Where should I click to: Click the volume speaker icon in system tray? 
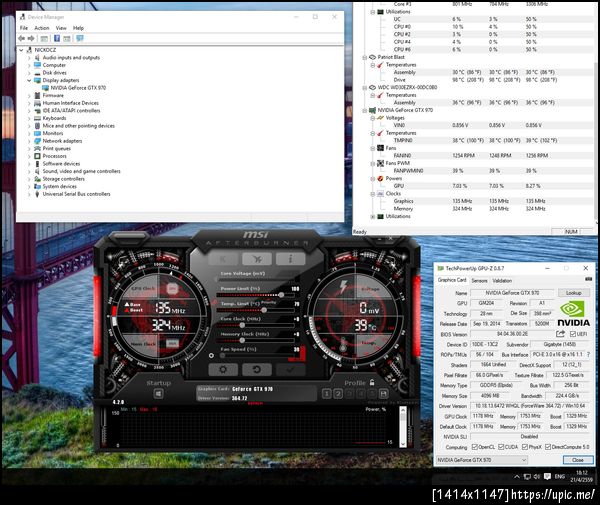click(536, 476)
